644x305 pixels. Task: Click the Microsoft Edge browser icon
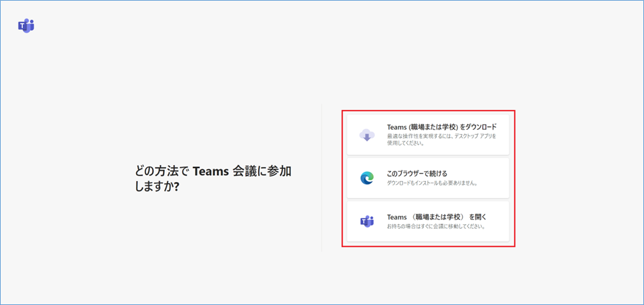pos(367,178)
